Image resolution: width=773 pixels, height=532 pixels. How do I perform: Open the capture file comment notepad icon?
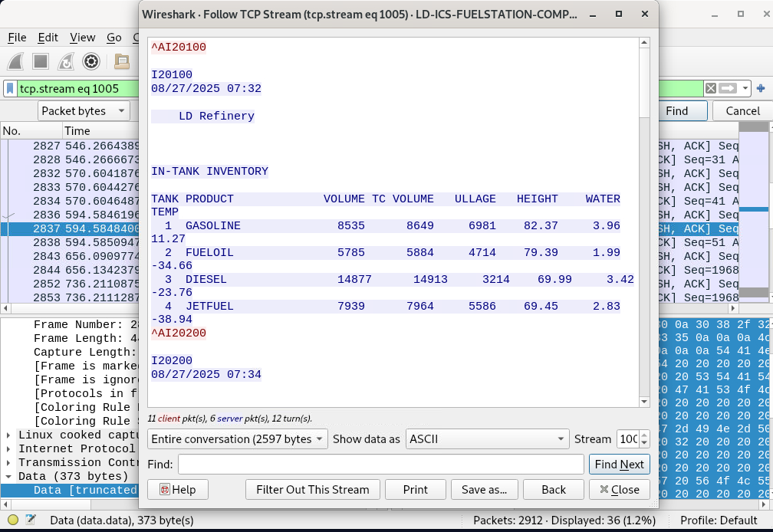[x=31, y=521]
